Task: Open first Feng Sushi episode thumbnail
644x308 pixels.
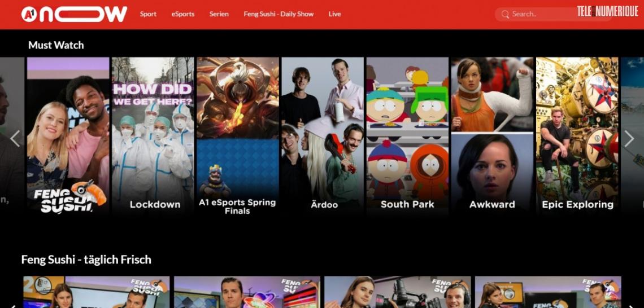Action: pos(96,292)
